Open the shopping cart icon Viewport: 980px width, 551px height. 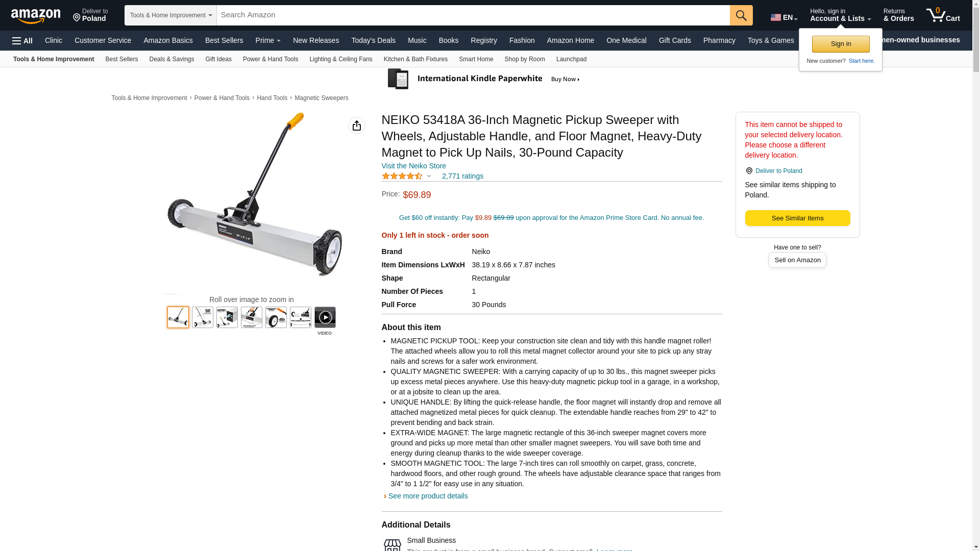pyautogui.click(x=943, y=15)
